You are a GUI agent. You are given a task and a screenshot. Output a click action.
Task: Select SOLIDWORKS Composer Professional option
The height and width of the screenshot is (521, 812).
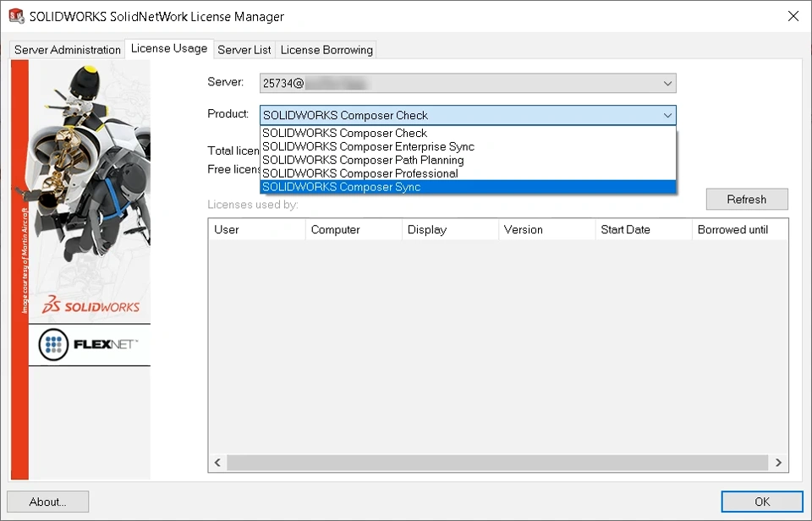(x=359, y=173)
